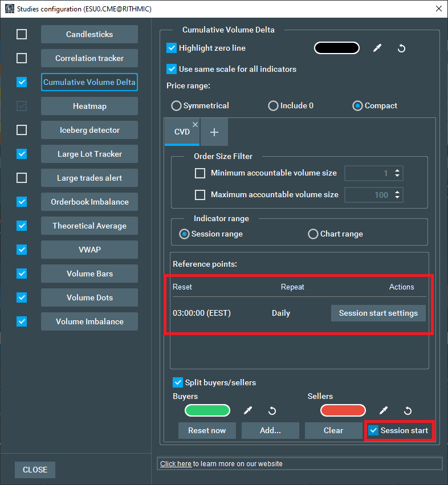The width and height of the screenshot is (448, 485).
Task: Pick Buyers color with the eyedropper icon
Action: click(248, 410)
